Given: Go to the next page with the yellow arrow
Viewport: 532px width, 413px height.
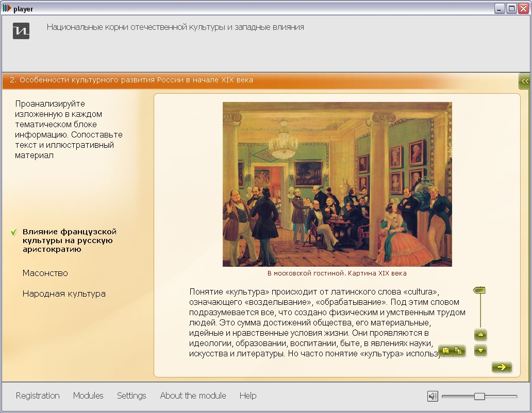Looking at the screenshot, I should 502,367.
